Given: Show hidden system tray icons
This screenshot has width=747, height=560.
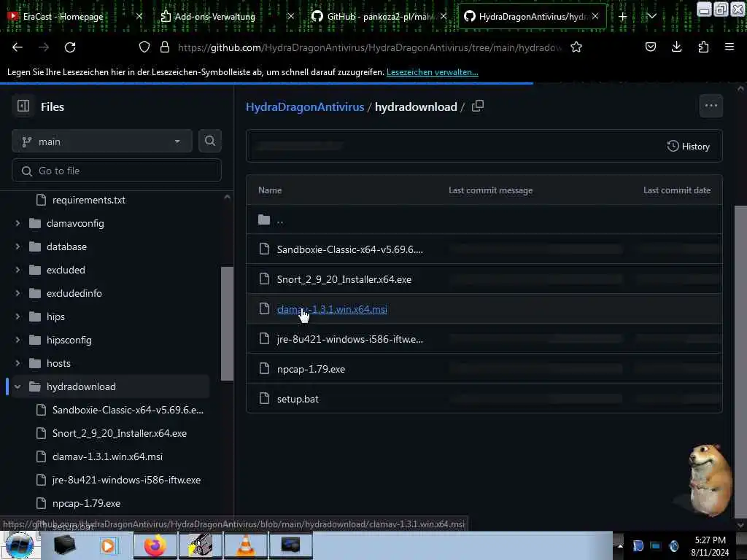Looking at the screenshot, I should pos(620,545).
